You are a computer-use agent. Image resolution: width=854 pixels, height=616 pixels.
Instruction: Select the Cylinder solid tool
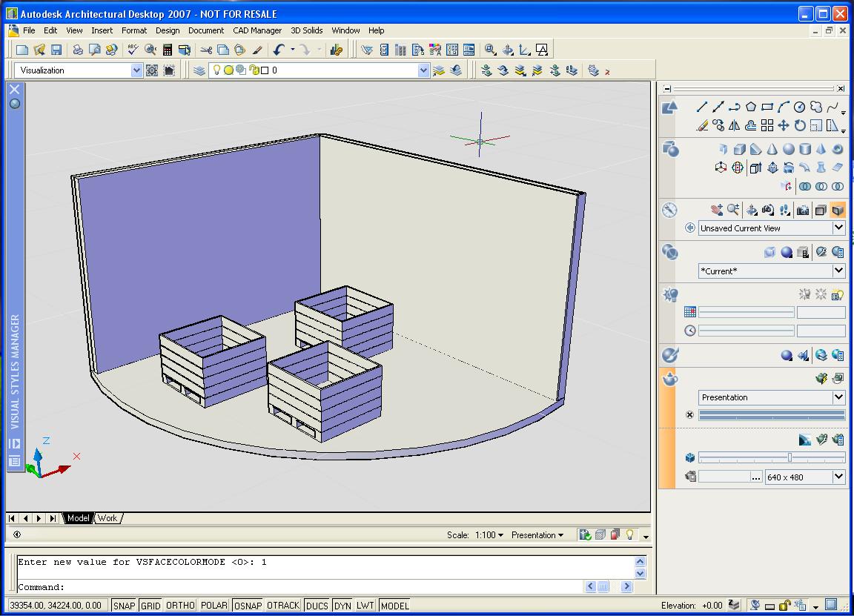coord(805,149)
